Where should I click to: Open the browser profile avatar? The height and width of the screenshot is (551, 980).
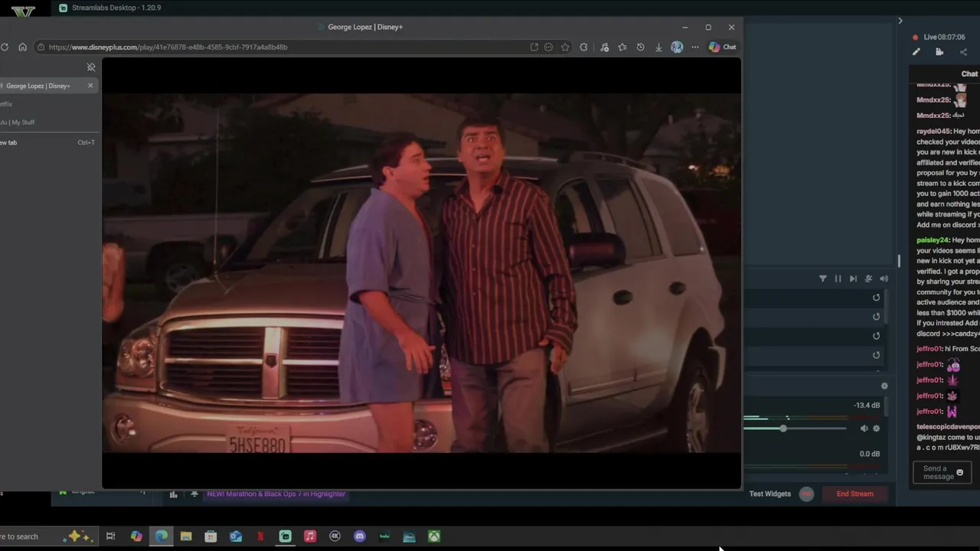677,47
